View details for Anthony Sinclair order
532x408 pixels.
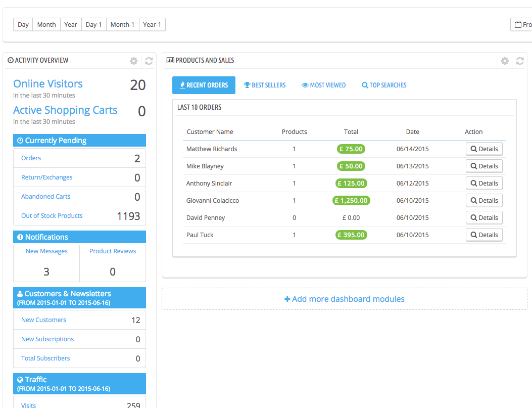coord(484,184)
